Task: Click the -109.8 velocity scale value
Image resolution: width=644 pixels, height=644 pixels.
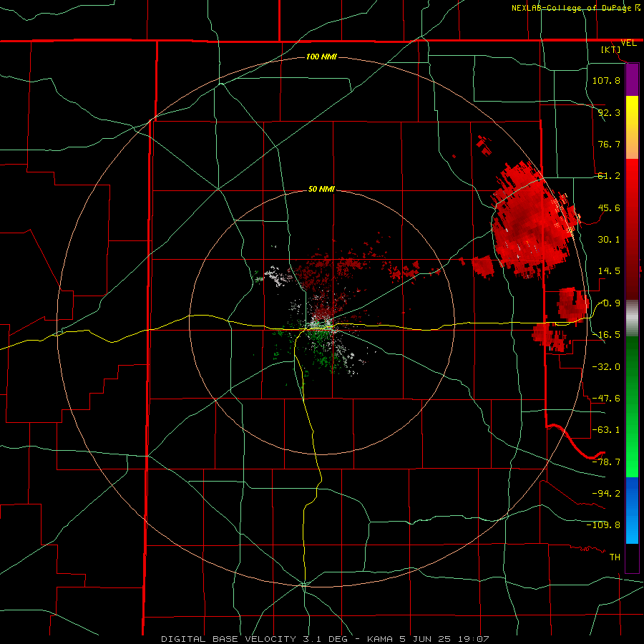Action: click(603, 525)
